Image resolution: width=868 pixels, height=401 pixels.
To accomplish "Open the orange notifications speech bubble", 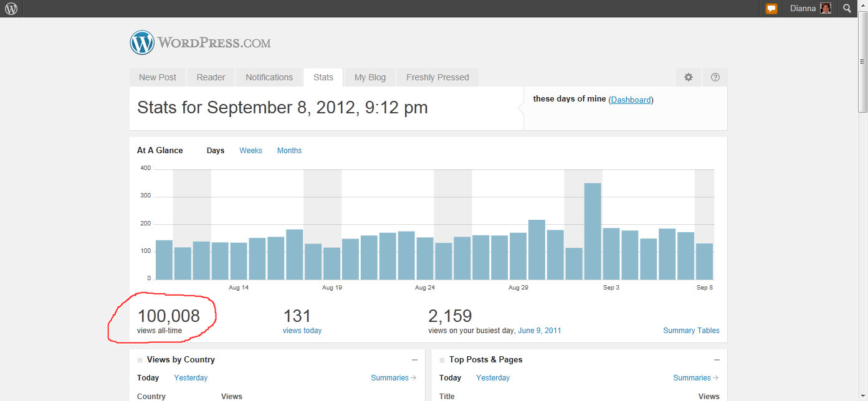I will (771, 9).
